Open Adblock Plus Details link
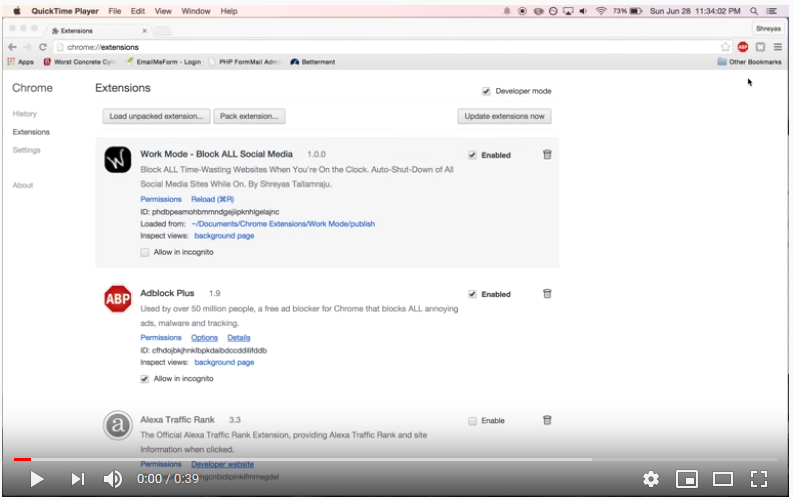This screenshot has height=500, width=793. coord(239,338)
